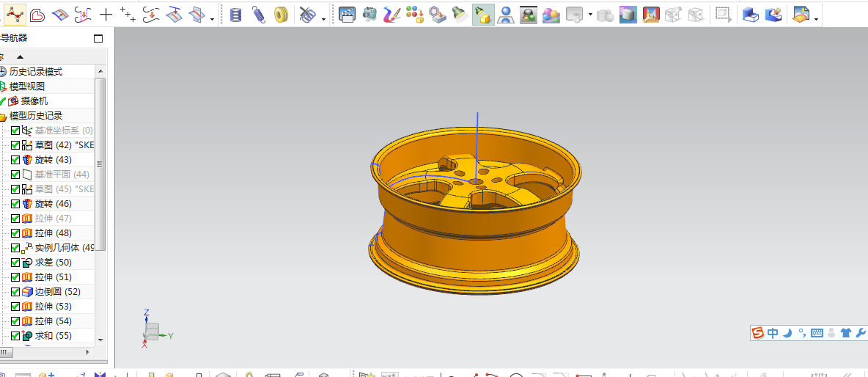This screenshot has height=377, width=868.
Task: Click the shaded grey cube on purple background
Action: point(628,15)
